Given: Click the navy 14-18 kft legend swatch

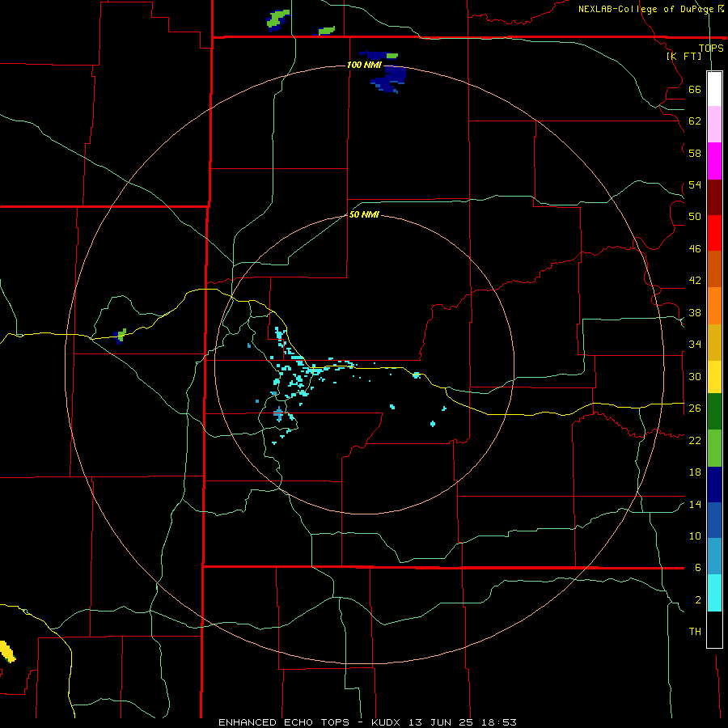Looking at the screenshot, I should [714, 485].
